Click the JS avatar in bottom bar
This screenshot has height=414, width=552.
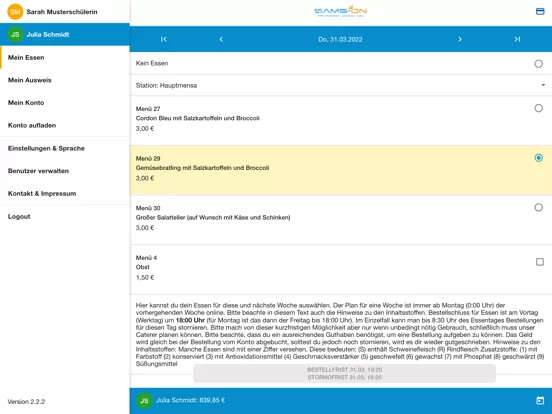(x=144, y=401)
